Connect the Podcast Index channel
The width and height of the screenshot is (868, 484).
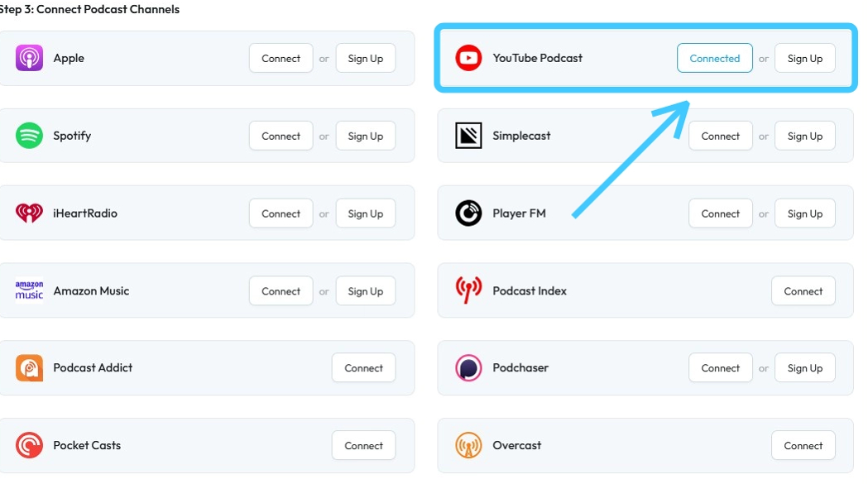click(803, 291)
